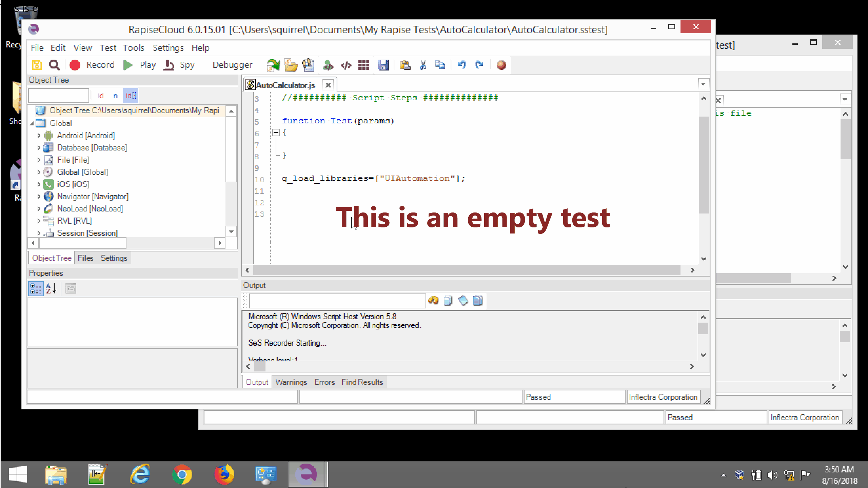
Task: Click the dark red grid icon
Action: (x=364, y=65)
